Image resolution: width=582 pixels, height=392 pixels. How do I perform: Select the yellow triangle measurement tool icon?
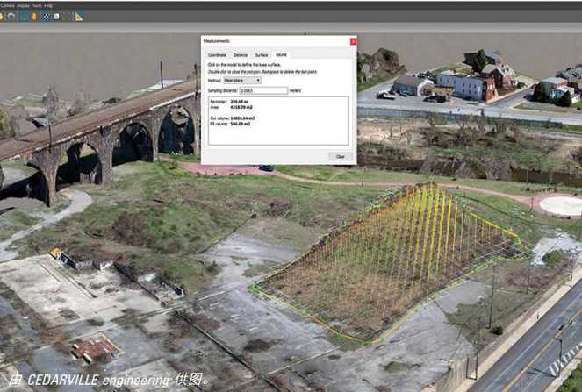tap(79, 17)
